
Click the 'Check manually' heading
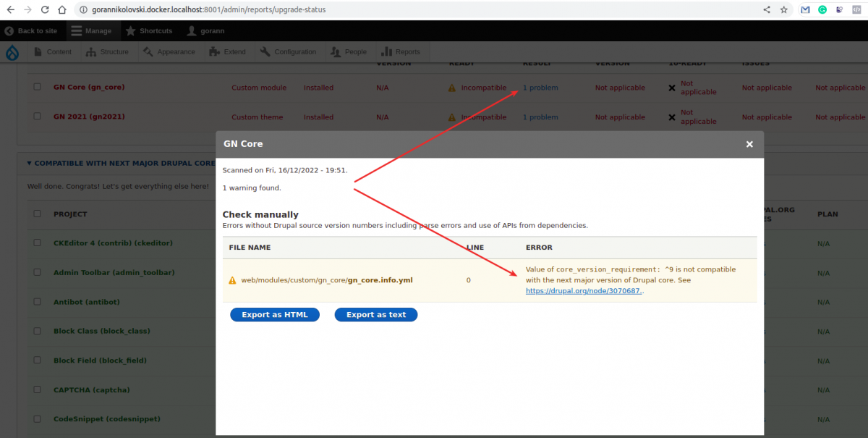(260, 214)
